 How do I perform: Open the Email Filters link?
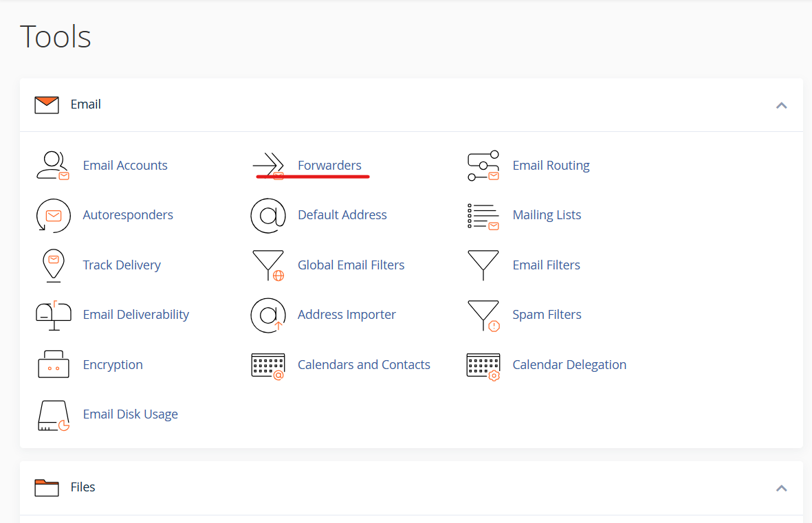[x=546, y=265]
